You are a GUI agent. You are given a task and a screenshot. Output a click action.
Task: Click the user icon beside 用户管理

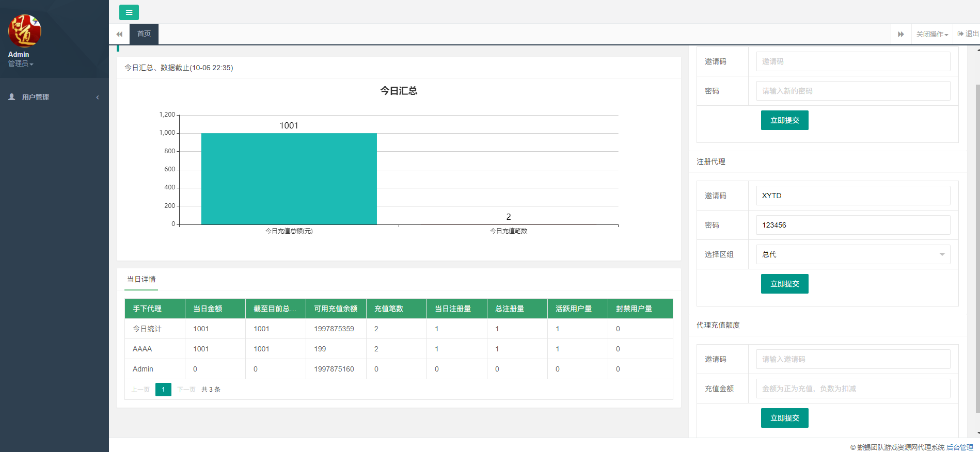[12, 97]
